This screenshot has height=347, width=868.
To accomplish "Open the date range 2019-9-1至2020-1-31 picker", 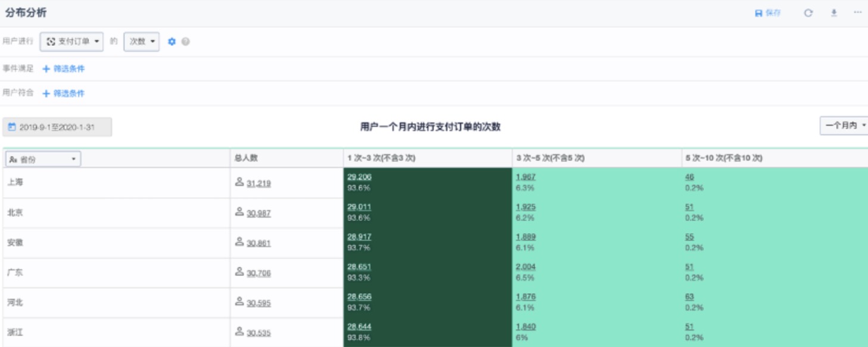I will coord(57,127).
